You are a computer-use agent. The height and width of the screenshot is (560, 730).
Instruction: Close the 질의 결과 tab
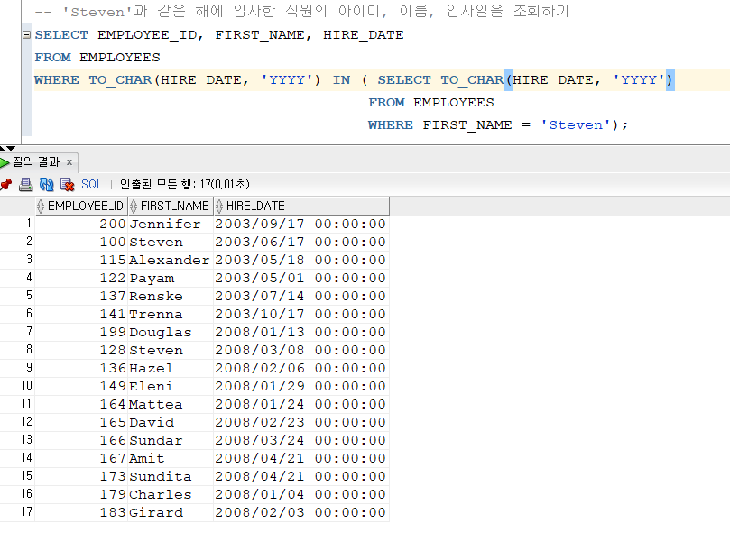pyautogui.click(x=69, y=161)
